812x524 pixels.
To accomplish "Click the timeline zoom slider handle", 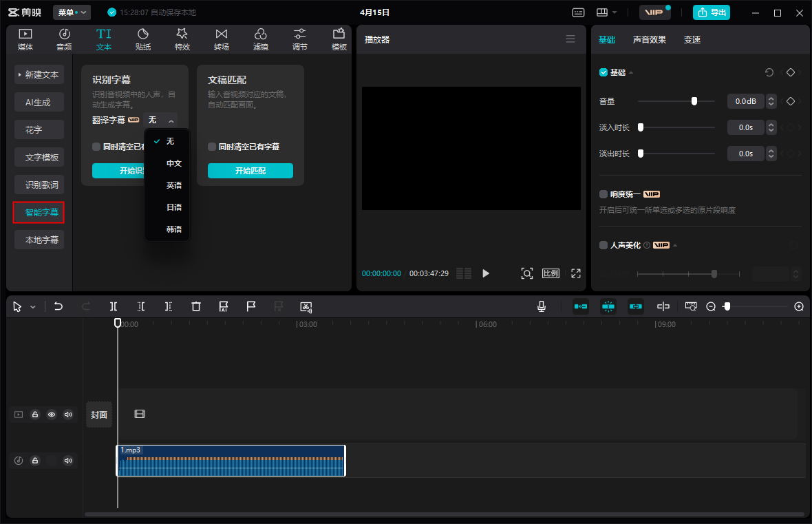I will click(x=727, y=307).
